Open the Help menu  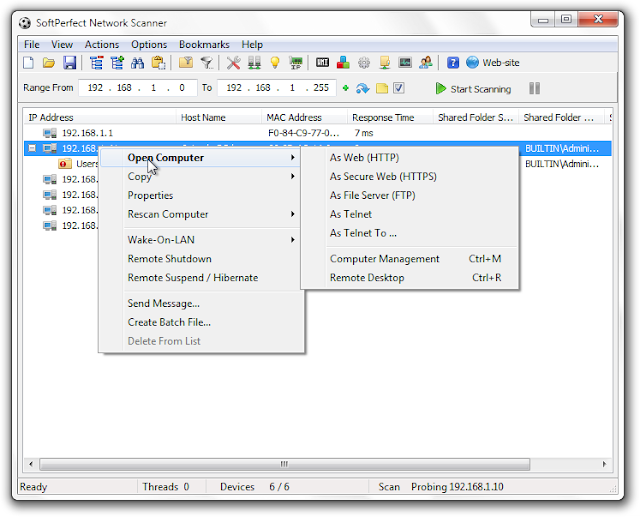(252, 44)
